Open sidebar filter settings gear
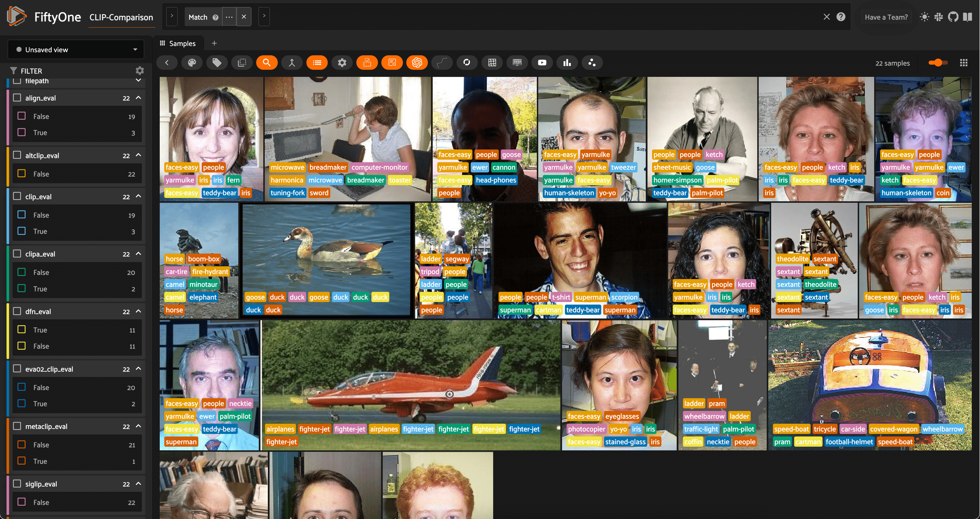980x519 pixels. [140, 71]
